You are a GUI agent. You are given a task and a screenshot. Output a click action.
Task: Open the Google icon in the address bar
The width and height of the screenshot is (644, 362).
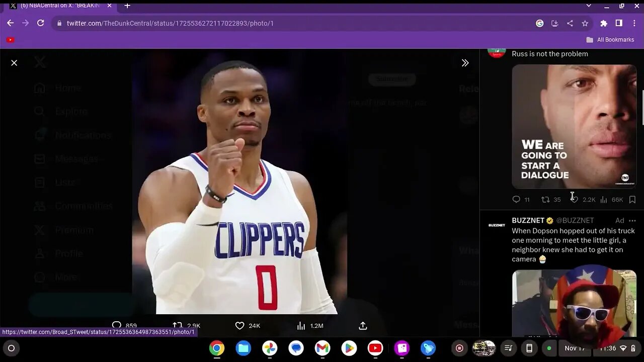pos(540,23)
